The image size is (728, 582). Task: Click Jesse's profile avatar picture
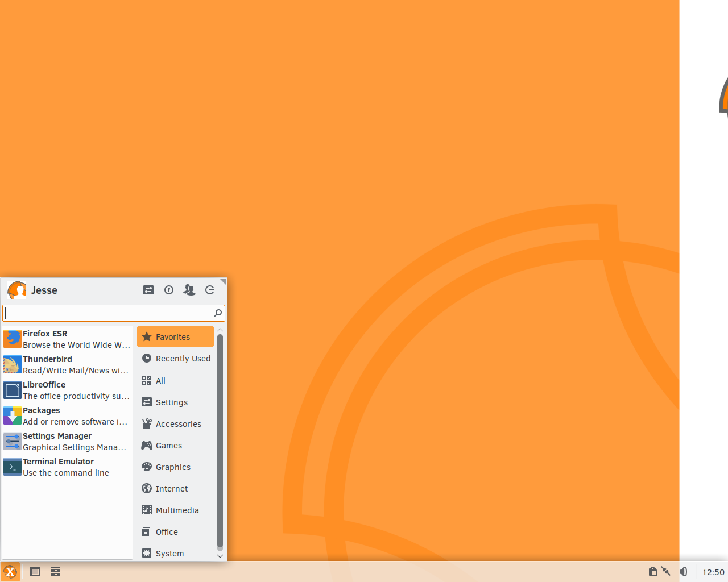(16, 290)
